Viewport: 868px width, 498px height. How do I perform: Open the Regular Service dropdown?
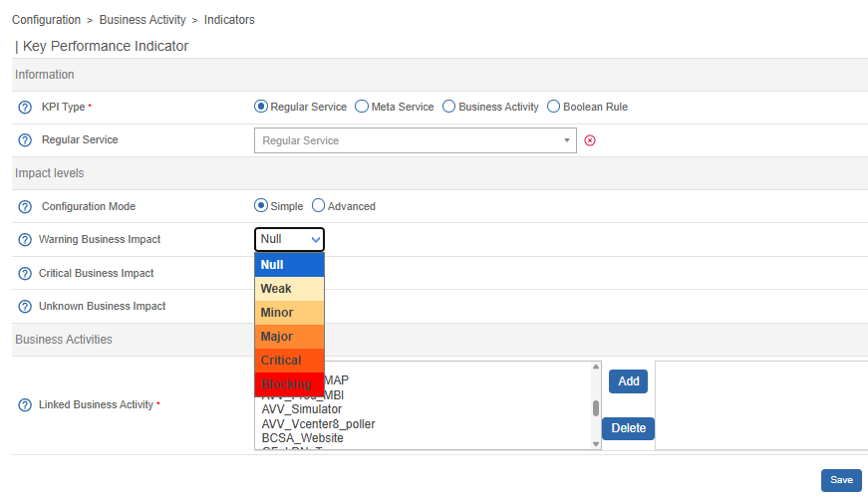pyautogui.click(x=415, y=140)
